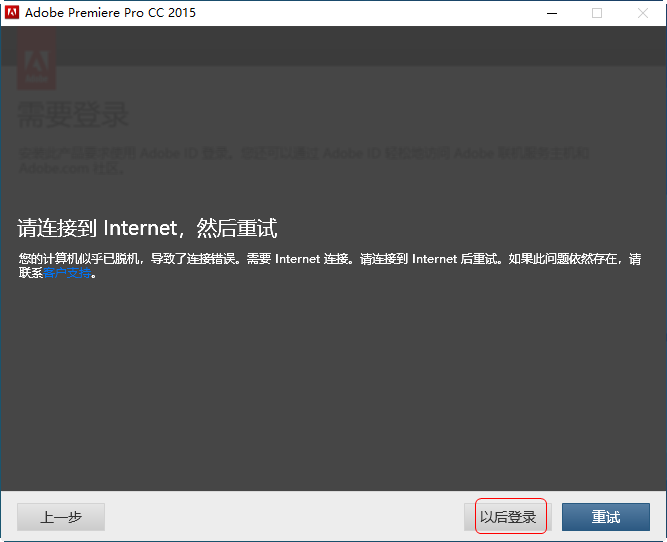Click the 上一步 back button

[61, 517]
